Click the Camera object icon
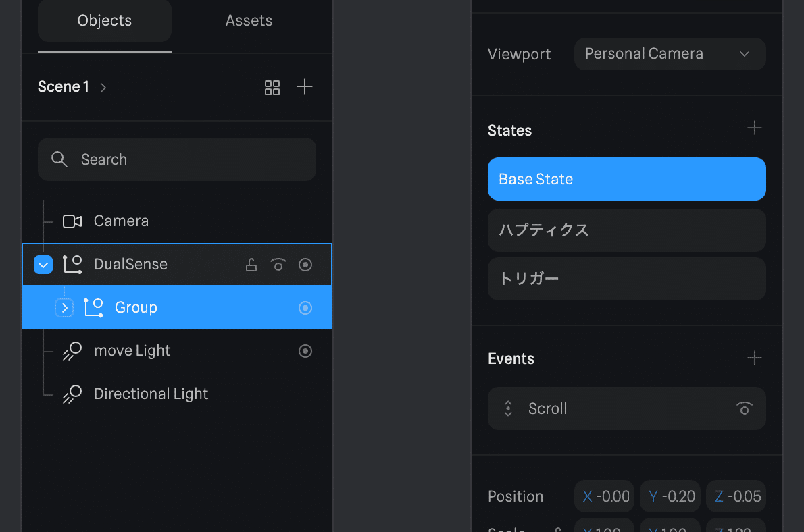This screenshot has height=532, width=804. coord(72,221)
